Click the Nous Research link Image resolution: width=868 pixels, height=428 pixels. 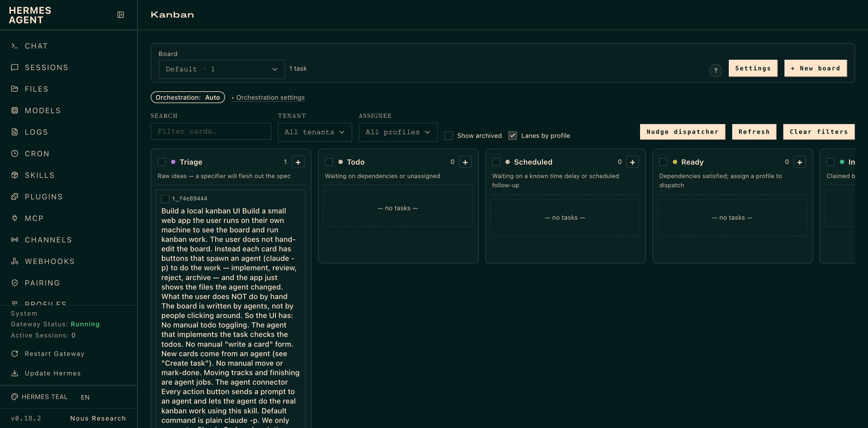[x=98, y=418]
